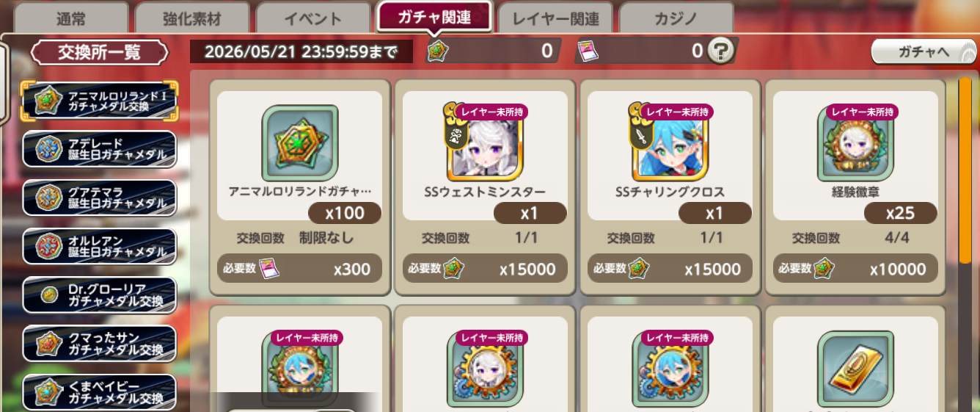980x412 pixels.
Task: Open the イベント tab
Action: pos(312,18)
